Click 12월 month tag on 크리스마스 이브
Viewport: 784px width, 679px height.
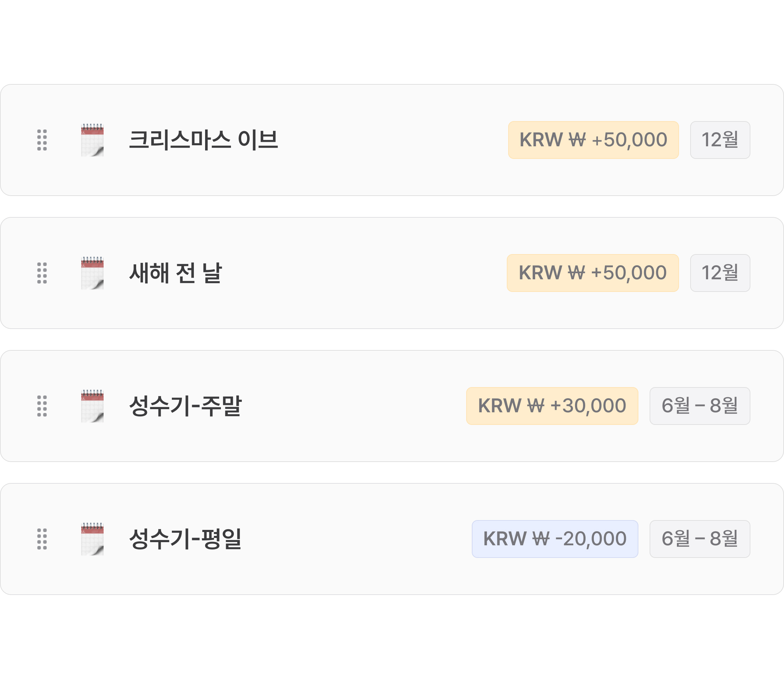click(720, 140)
